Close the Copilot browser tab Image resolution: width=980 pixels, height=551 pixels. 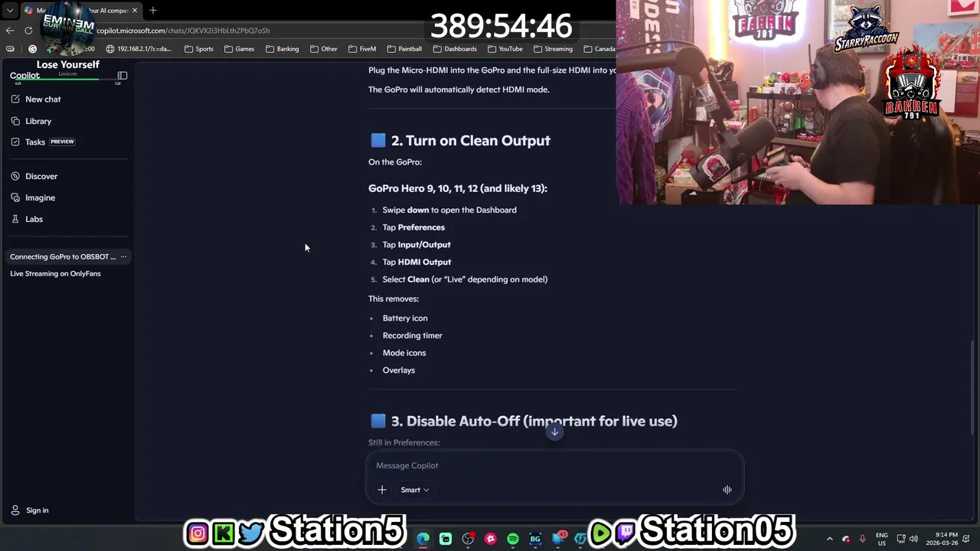pyautogui.click(x=134, y=10)
